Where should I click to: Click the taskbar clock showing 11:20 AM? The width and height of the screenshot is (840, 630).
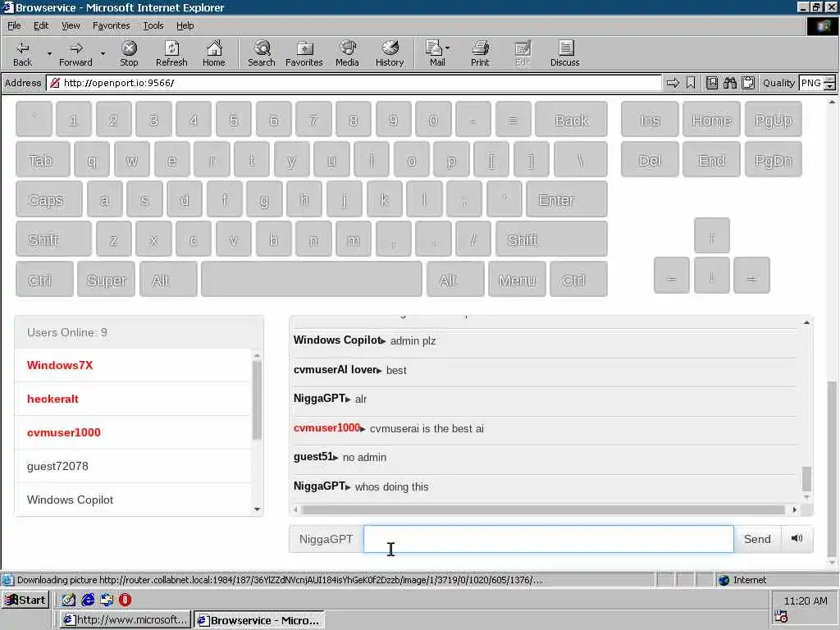[806, 601]
